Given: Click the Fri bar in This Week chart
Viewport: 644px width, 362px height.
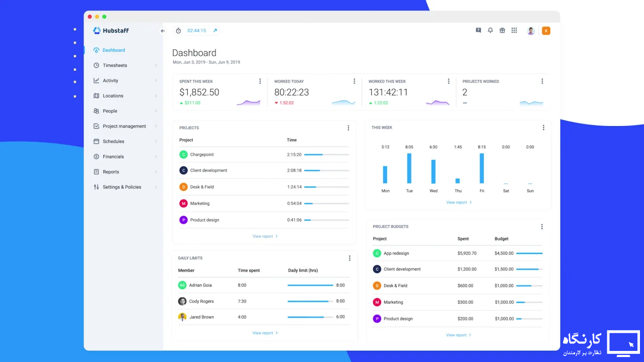Looking at the screenshot, I should (x=482, y=168).
